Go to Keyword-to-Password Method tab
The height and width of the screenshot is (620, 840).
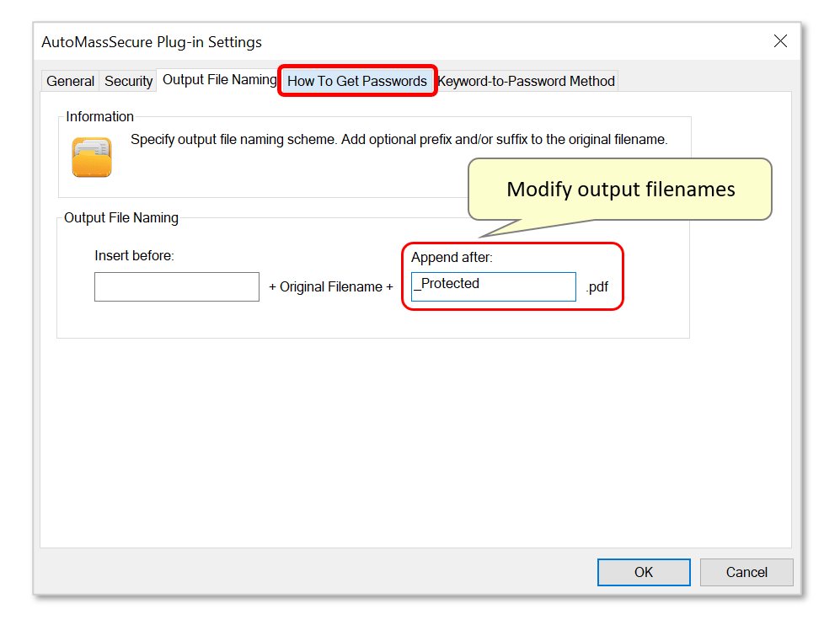click(527, 81)
